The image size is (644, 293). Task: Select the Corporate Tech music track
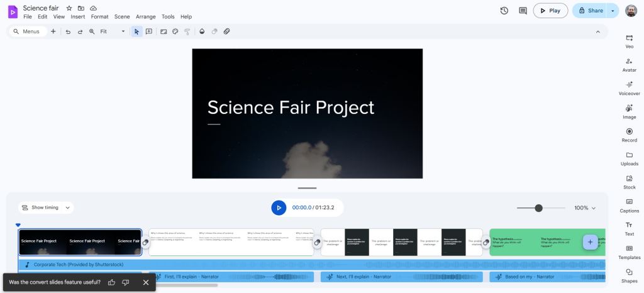click(x=312, y=265)
